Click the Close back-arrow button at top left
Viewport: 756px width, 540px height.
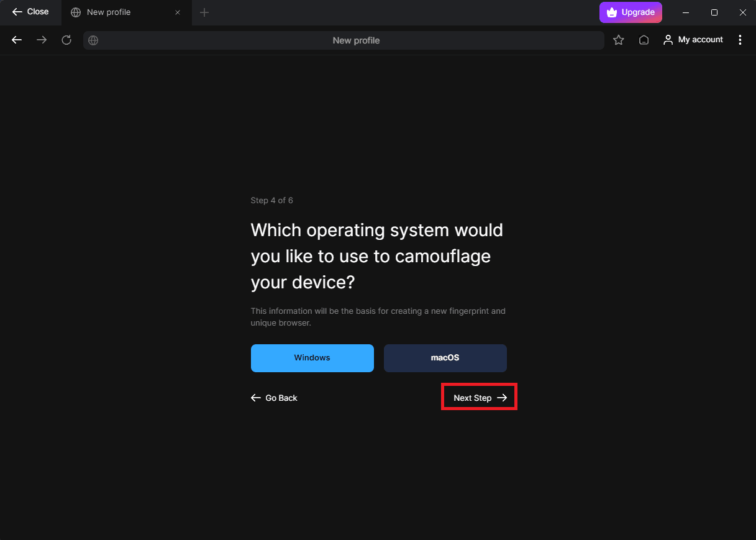(30, 12)
